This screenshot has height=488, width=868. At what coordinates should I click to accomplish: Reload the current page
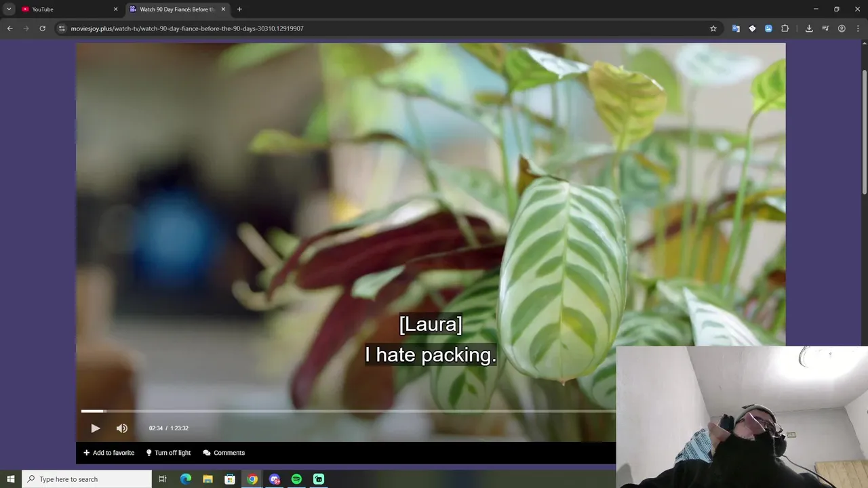coord(43,28)
